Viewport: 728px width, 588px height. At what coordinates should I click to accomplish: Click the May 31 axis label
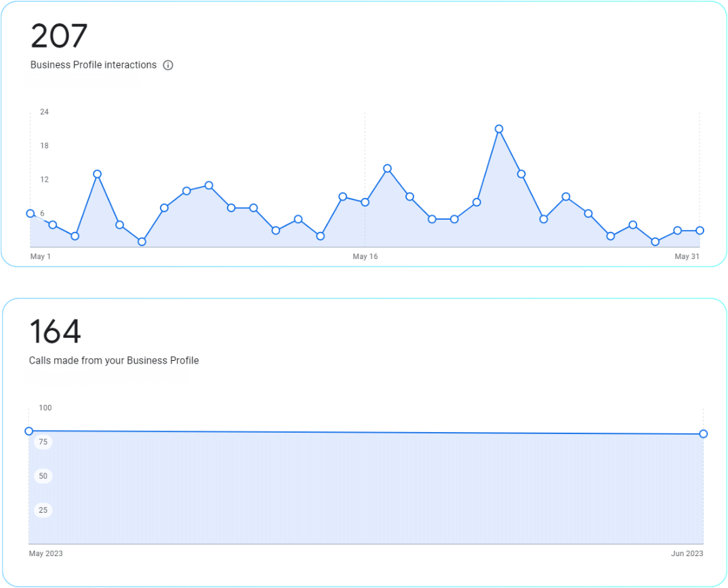(687, 256)
